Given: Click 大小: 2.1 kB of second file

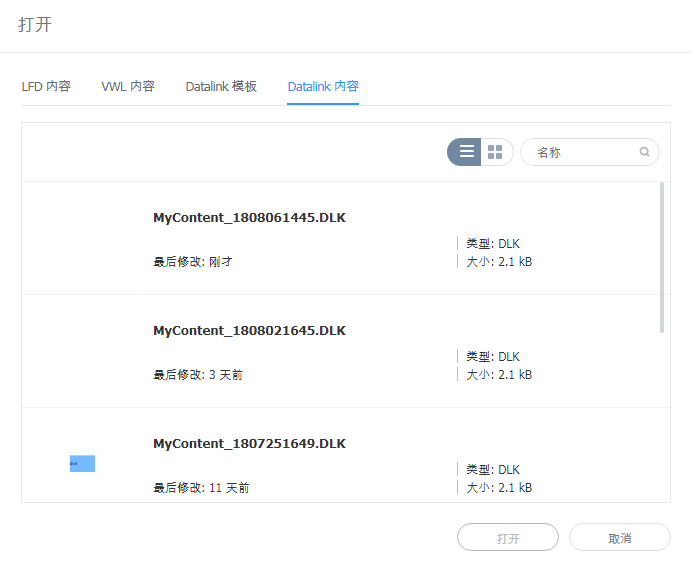Looking at the screenshot, I should point(499,375).
